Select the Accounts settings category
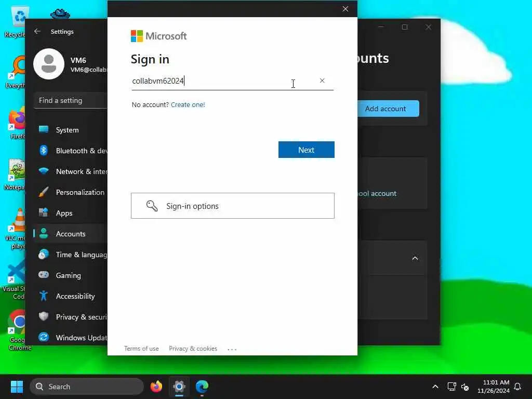The height and width of the screenshot is (399, 532). (x=71, y=233)
